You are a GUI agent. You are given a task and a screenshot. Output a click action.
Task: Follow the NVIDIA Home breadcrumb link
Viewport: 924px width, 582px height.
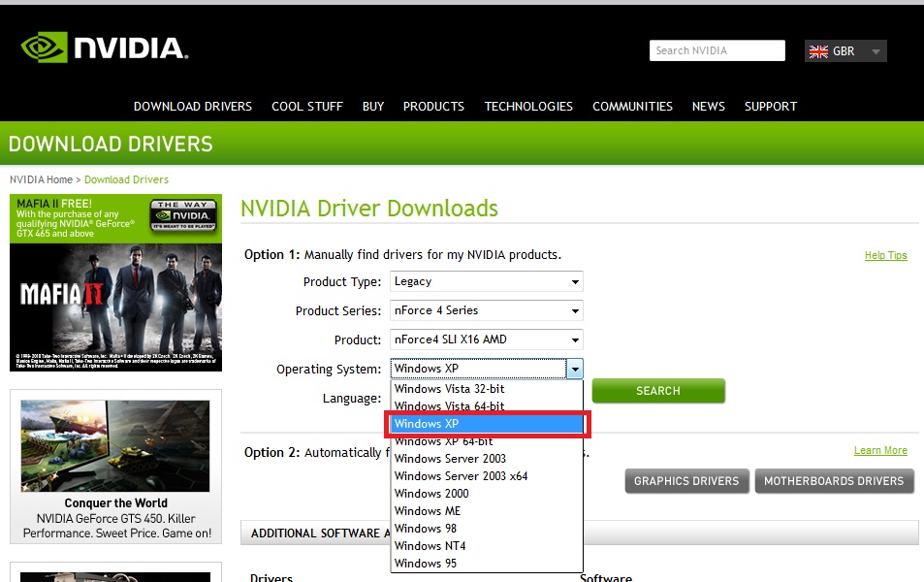click(x=42, y=179)
